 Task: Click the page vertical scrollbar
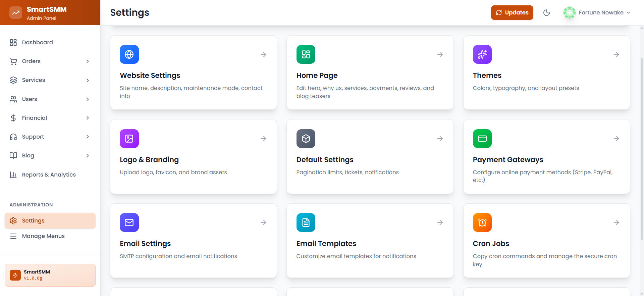click(642, 148)
